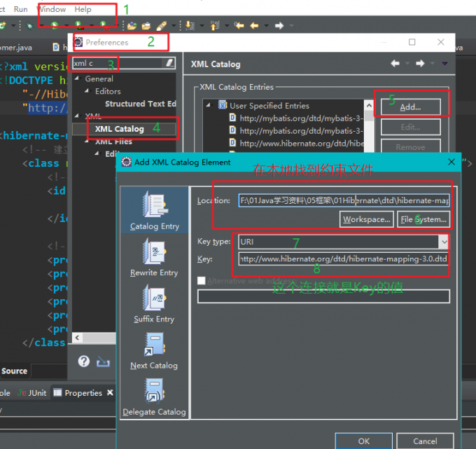Click the Previous Annotation toolbar icon

[215, 25]
